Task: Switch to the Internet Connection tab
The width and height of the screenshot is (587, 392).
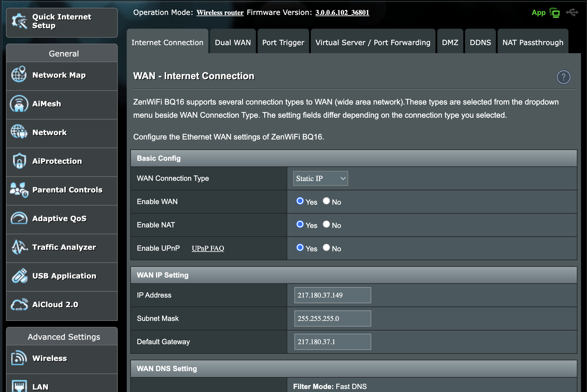Action: 167,42
